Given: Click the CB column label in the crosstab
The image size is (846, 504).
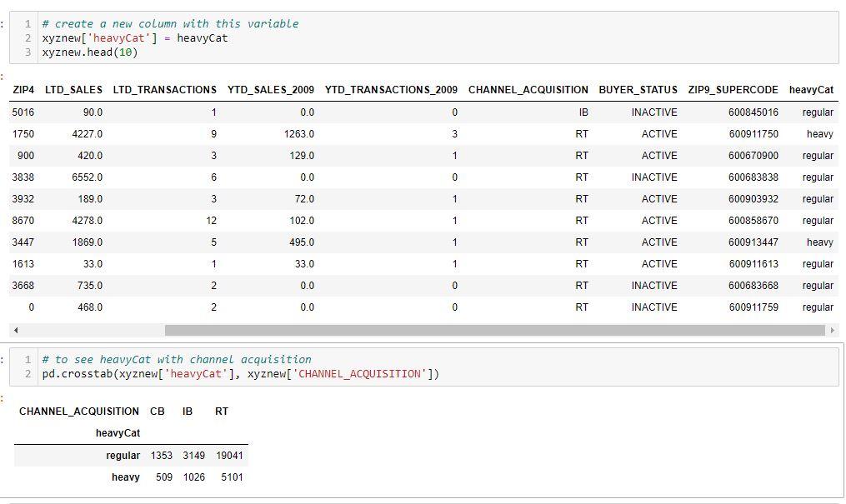Looking at the screenshot, I should [x=158, y=411].
